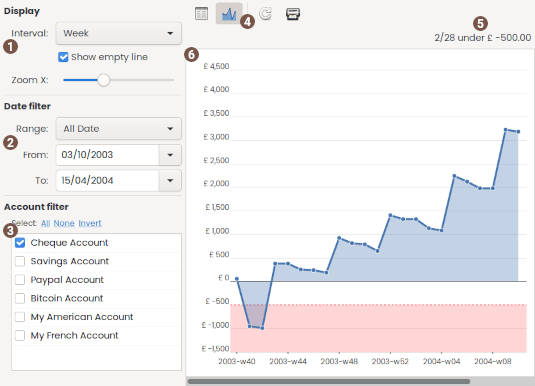This screenshot has height=386, width=535.
Task: Select the area chart view icon
Action: (x=229, y=14)
